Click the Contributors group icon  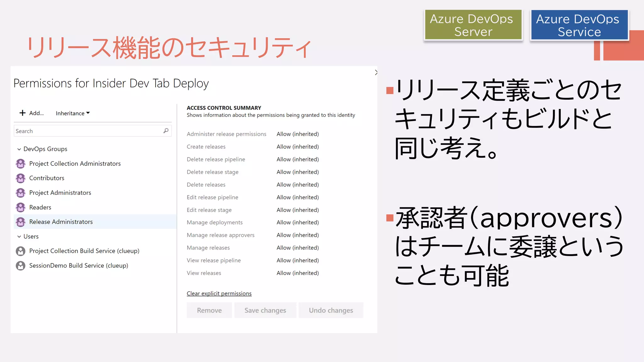(x=21, y=178)
